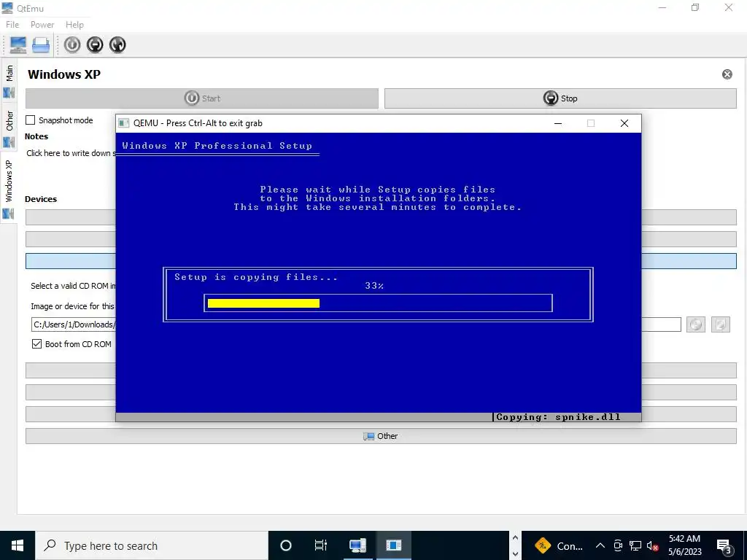The image size is (747, 560).
Task: Switch to the Other side tab
Action: pos(9,128)
